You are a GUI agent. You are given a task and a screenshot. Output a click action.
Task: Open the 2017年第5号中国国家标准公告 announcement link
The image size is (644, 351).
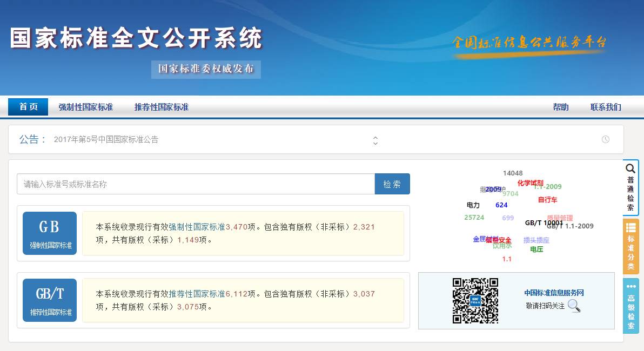pos(106,139)
